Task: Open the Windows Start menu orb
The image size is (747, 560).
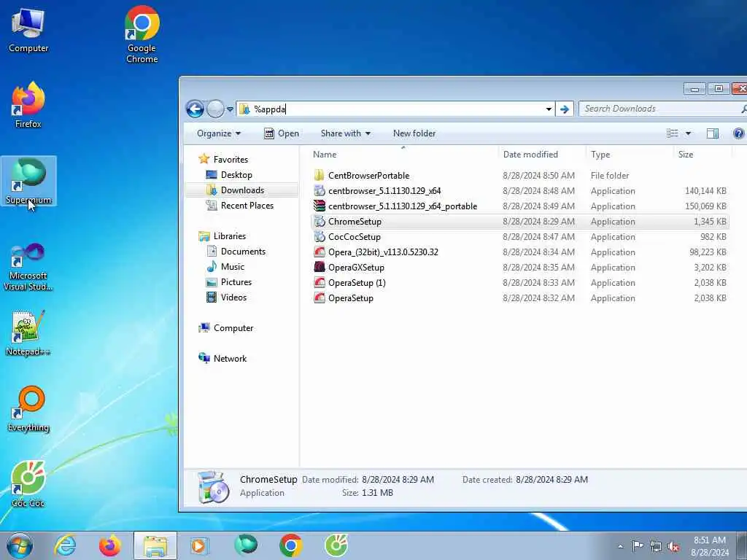Action: [20, 545]
